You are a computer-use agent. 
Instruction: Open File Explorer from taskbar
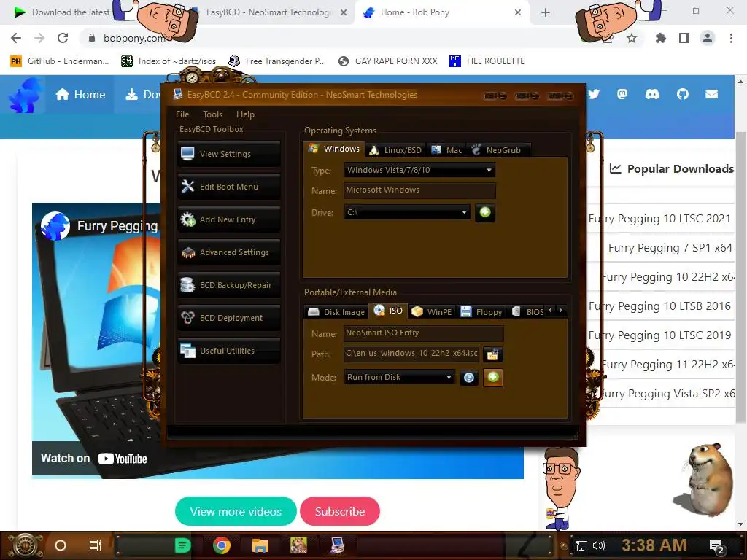[x=260, y=545]
